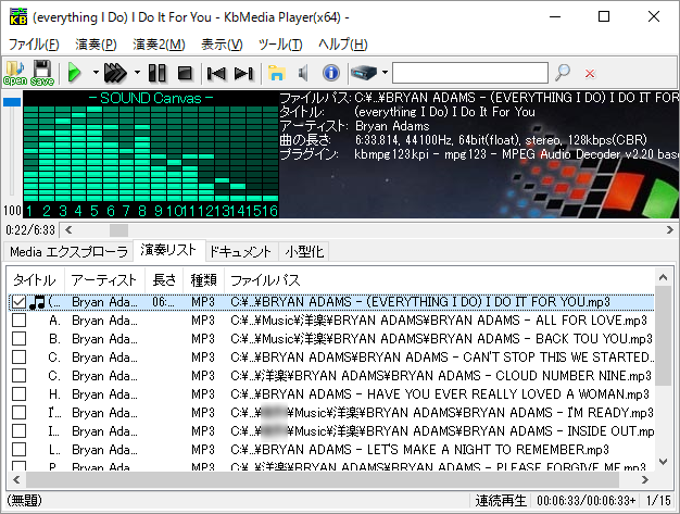Skip to the previous track
The width and height of the screenshot is (680, 514).
216,73
